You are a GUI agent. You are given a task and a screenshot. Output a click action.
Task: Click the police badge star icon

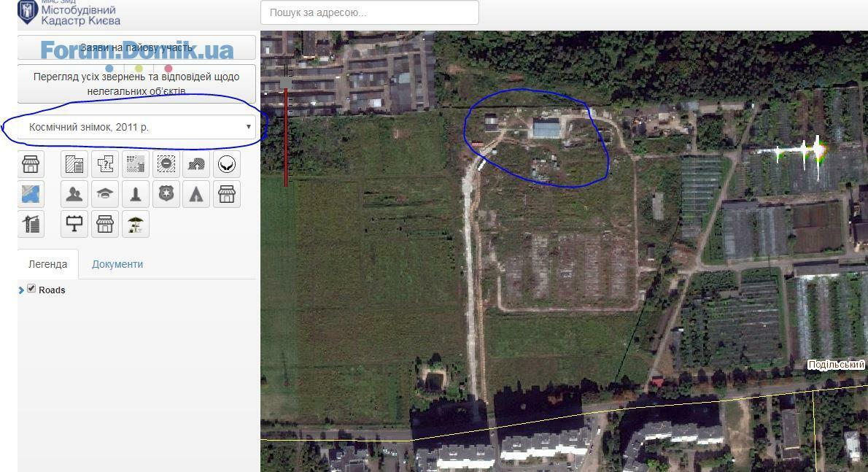(x=166, y=194)
